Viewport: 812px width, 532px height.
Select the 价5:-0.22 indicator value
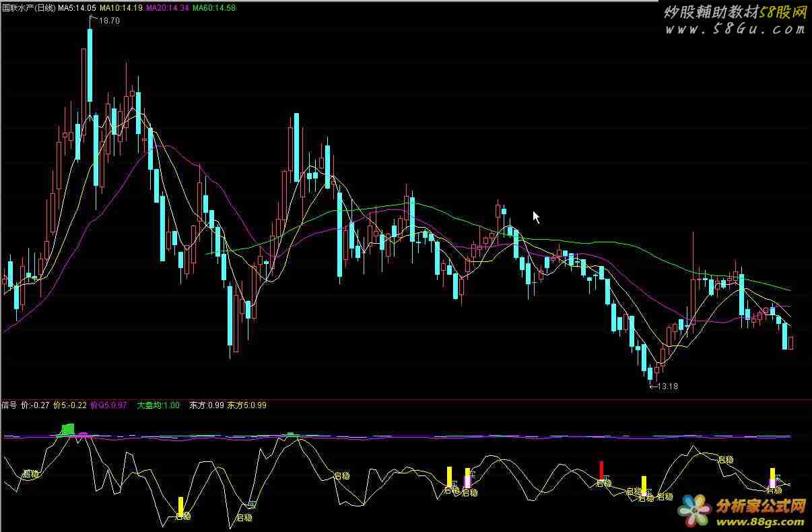tap(70, 405)
